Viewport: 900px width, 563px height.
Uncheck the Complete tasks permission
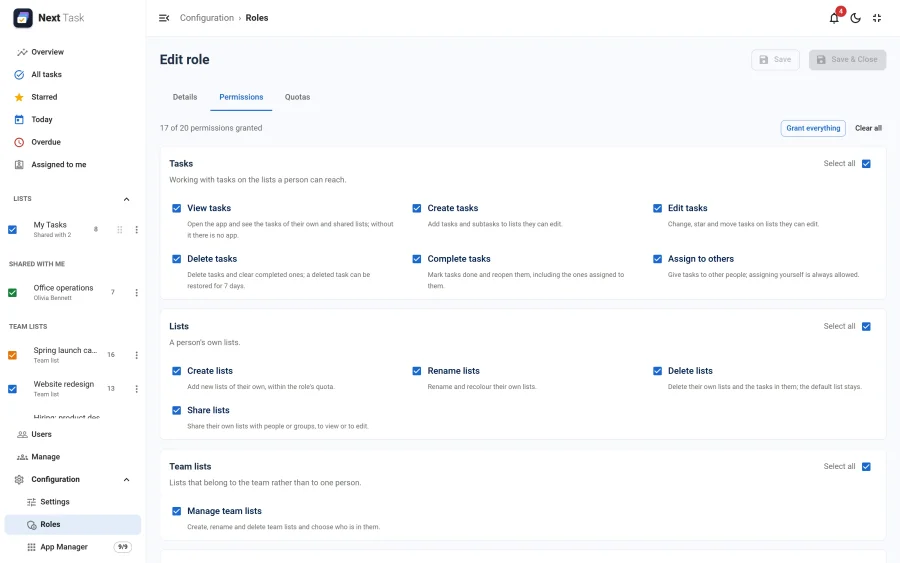(417, 259)
